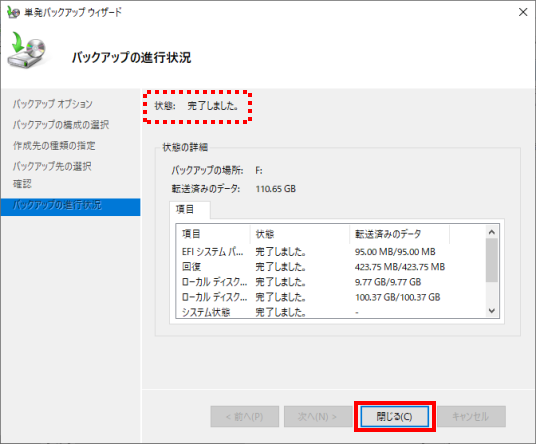Click the 次へ(N) next button
The height and width of the screenshot is (445, 536).
(318, 416)
